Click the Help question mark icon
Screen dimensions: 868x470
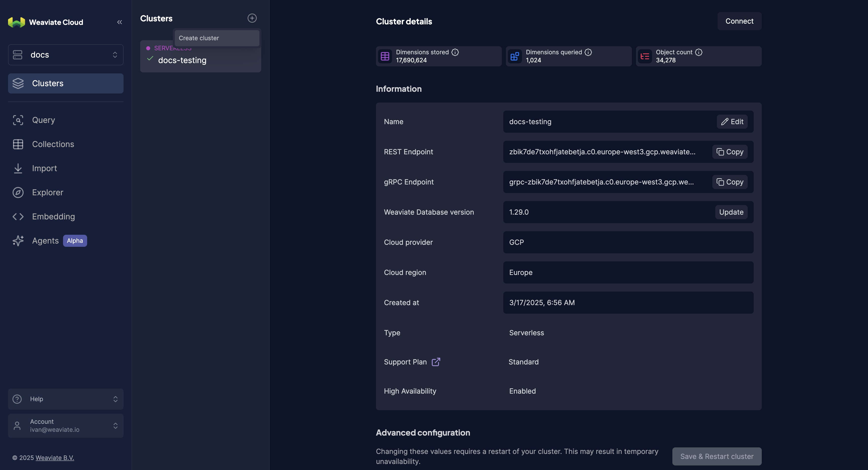(x=17, y=399)
